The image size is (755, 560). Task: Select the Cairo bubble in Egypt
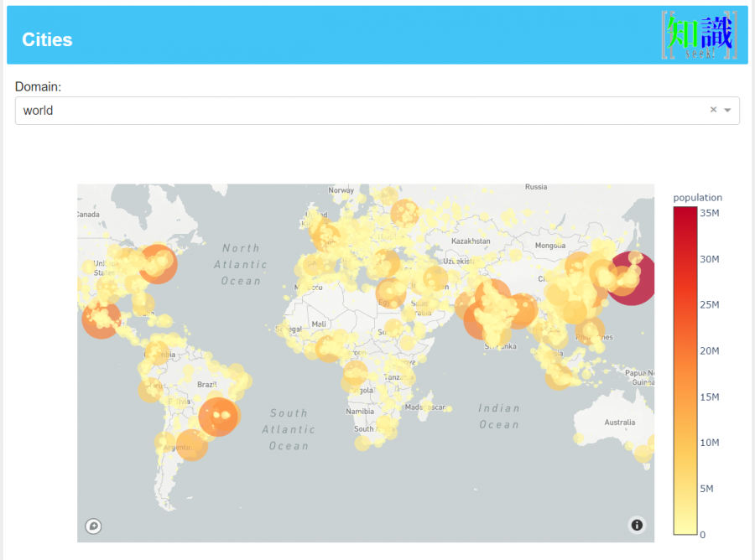[x=391, y=293]
